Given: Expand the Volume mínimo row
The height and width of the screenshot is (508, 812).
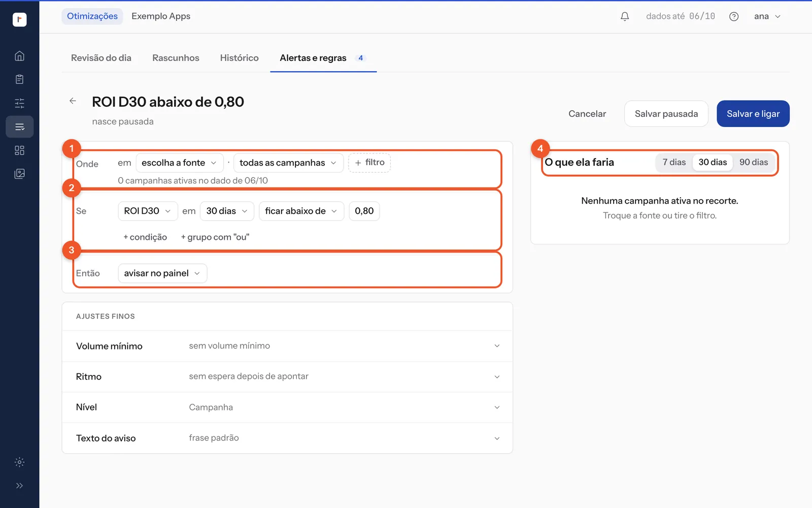Looking at the screenshot, I should tap(287, 346).
